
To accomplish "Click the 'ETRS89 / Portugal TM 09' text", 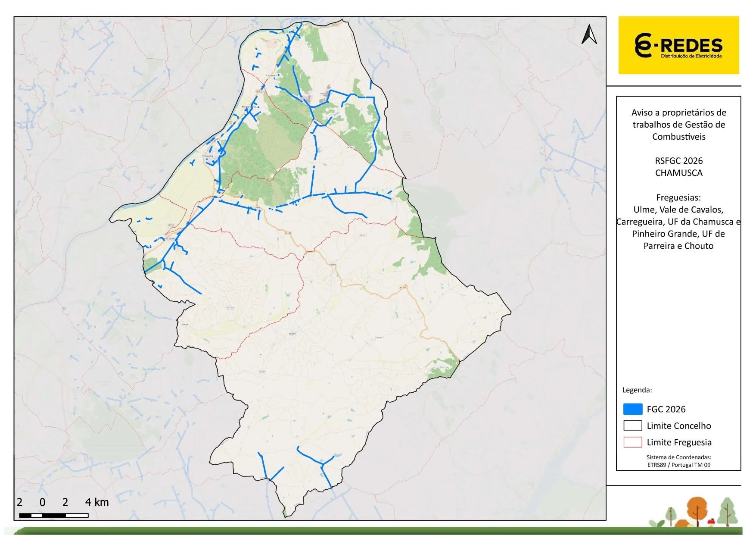I will pos(678,465).
